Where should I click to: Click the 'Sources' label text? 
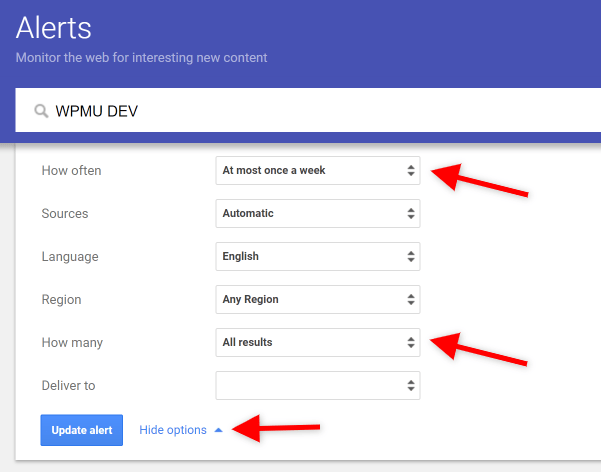coord(65,213)
